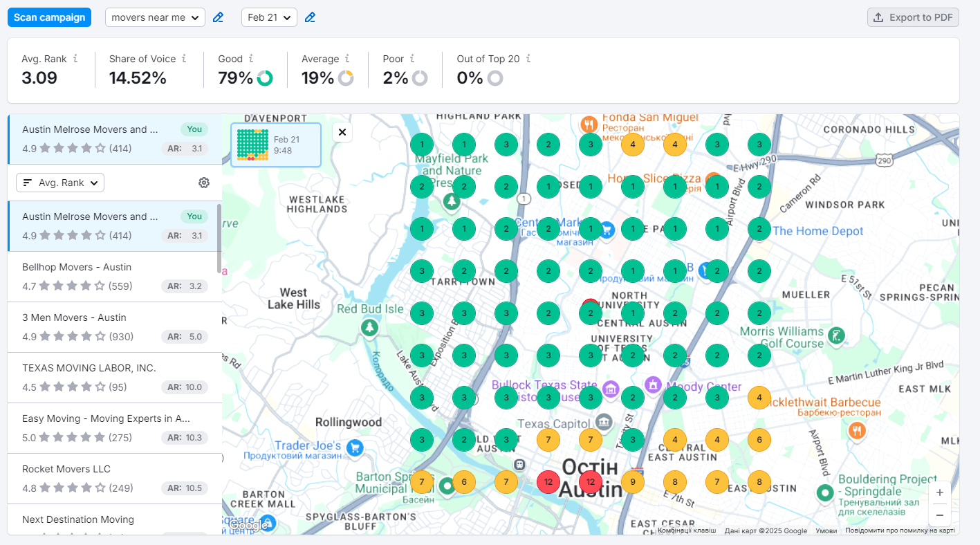
Task: Click Повідомити про помилку на карті link
Action: 900,530
